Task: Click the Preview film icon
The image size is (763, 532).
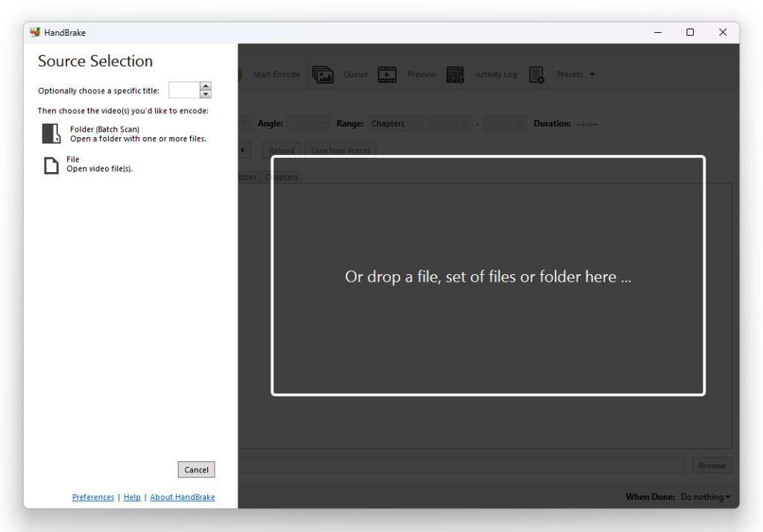Action: [387, 75]
